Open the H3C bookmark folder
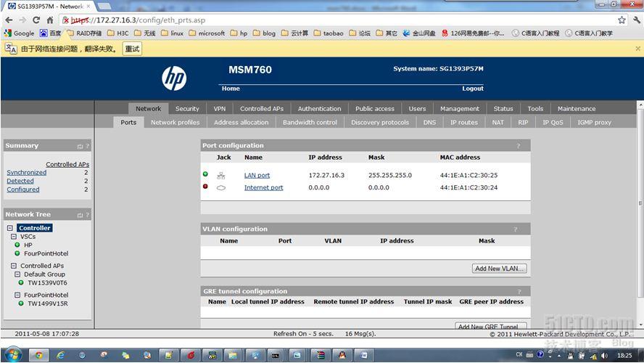 pos(118,33)
